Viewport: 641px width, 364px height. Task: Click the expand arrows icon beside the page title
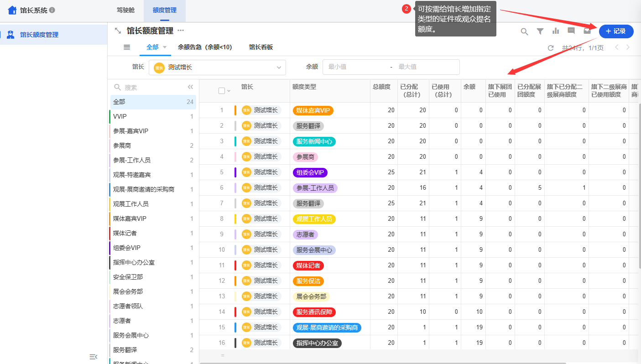point(118,31)
